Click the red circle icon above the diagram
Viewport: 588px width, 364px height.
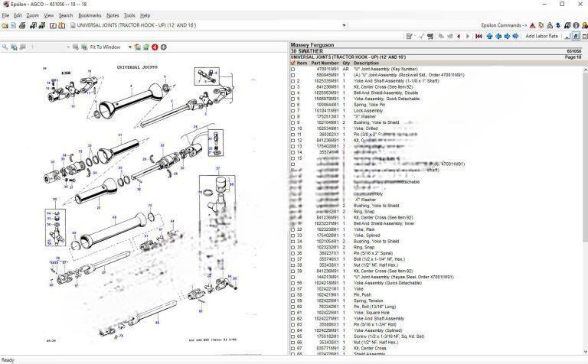(x=155, y=47)
